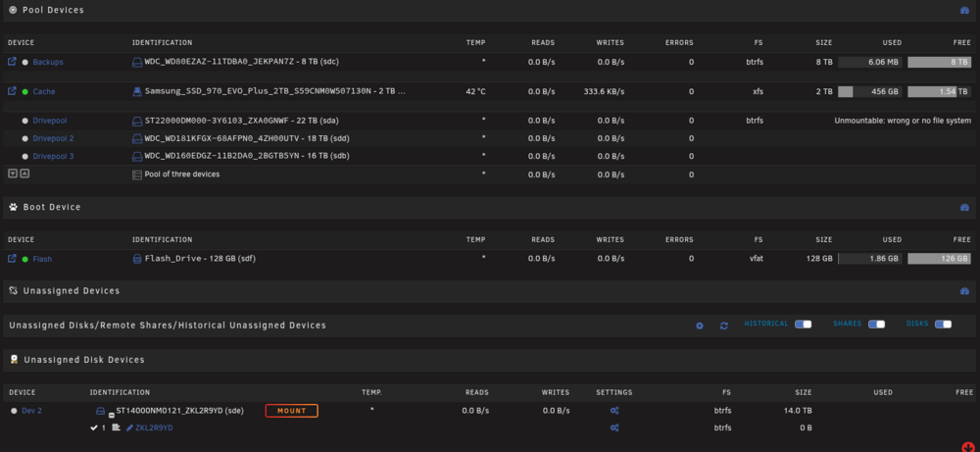Click the Boot Device dashboard gauge icon

963,207
